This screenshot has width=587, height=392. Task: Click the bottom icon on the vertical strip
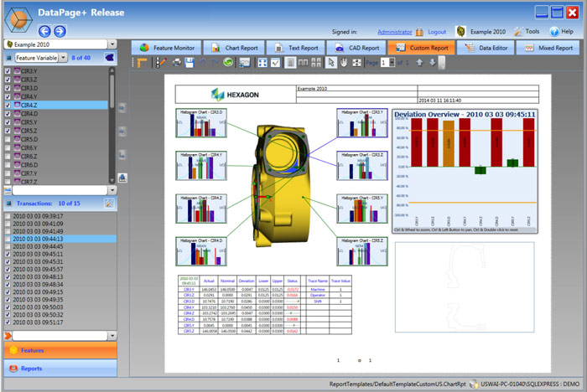click(x=122, y=178)
